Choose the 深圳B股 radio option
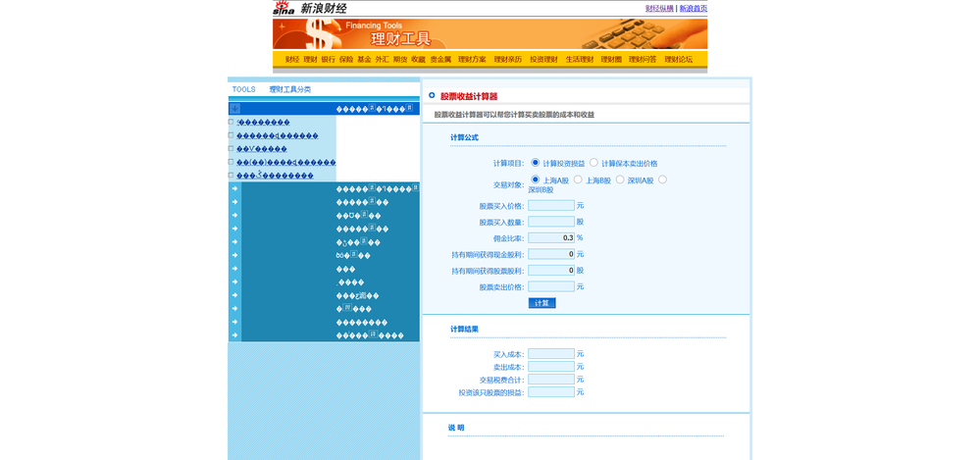980x460 pixels. pyautogui.click(x=662, y=179)
